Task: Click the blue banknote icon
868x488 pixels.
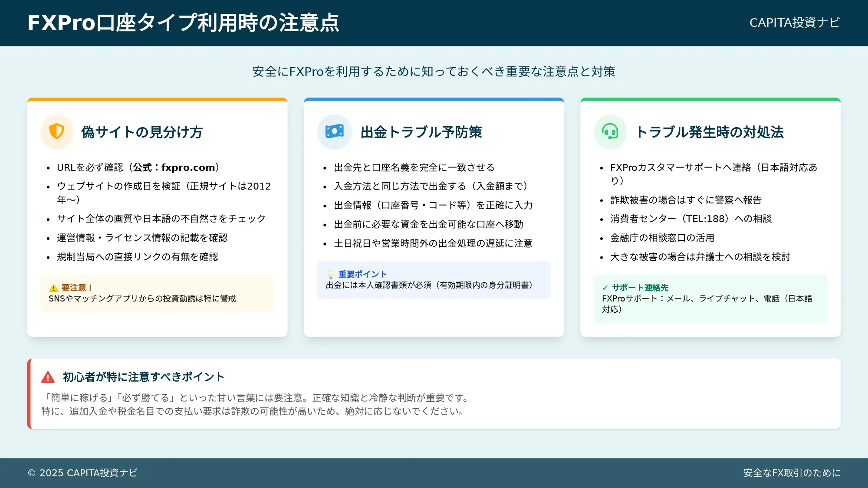Action: click(x=334, y=131)
